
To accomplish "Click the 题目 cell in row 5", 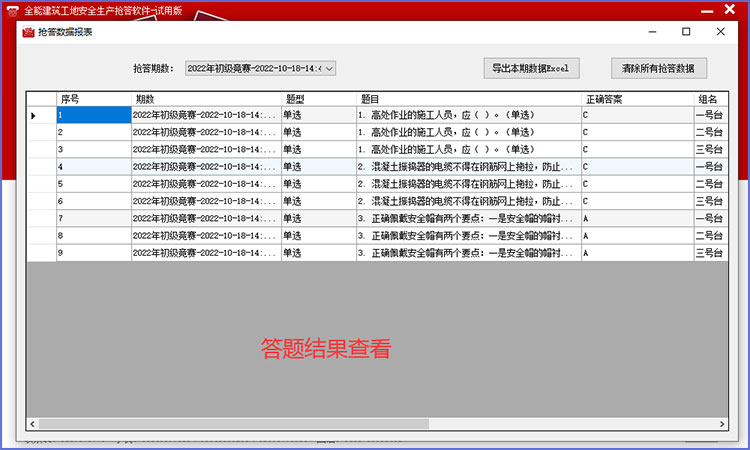I will [x=467, y=184].
